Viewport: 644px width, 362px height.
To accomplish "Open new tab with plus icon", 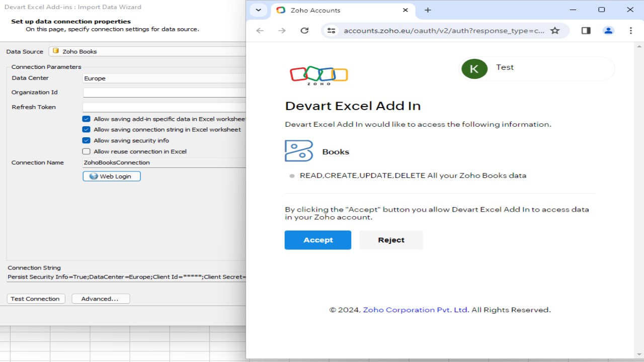I will tap(428, 10).
